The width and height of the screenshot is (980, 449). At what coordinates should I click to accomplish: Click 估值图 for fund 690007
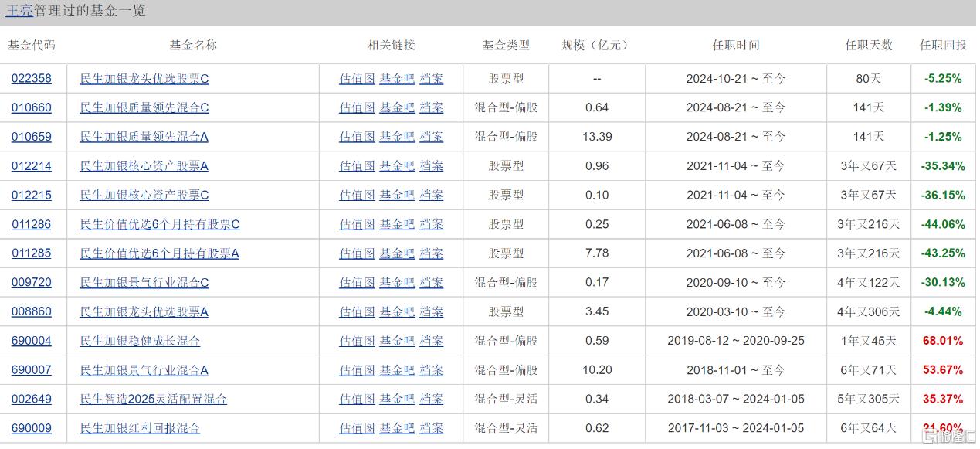[x=357, y=370]
